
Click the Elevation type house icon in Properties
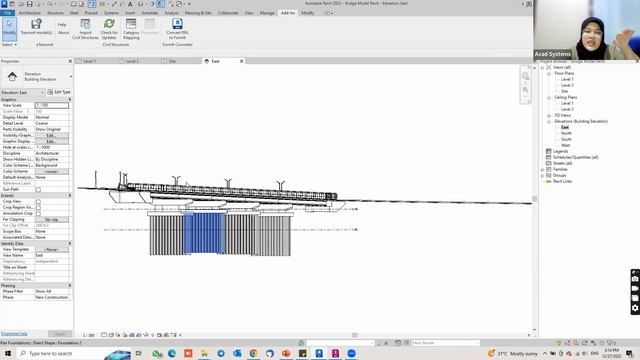(12, 76)
